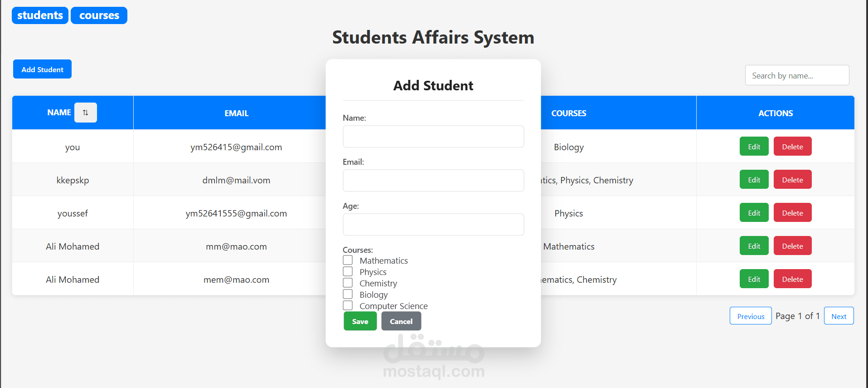
Task: Open the students tab
Action: pos(40,15)
